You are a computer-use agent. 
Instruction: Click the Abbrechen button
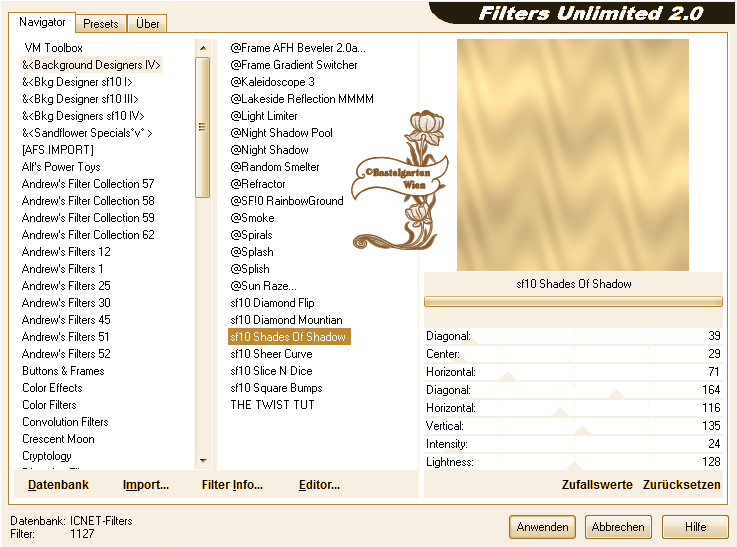coord(618,527)
